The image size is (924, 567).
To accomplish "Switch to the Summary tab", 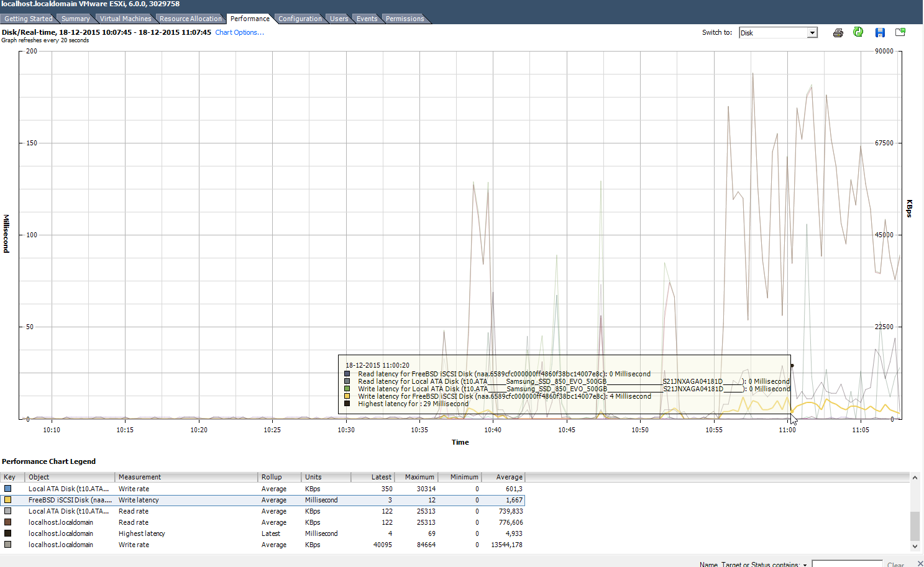I will tap(75, 19).
